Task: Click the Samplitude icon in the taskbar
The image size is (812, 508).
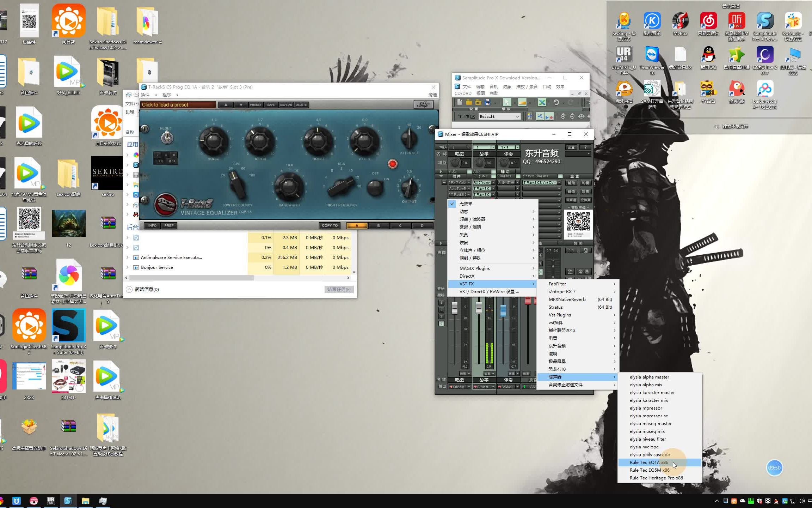Action: 68,501
